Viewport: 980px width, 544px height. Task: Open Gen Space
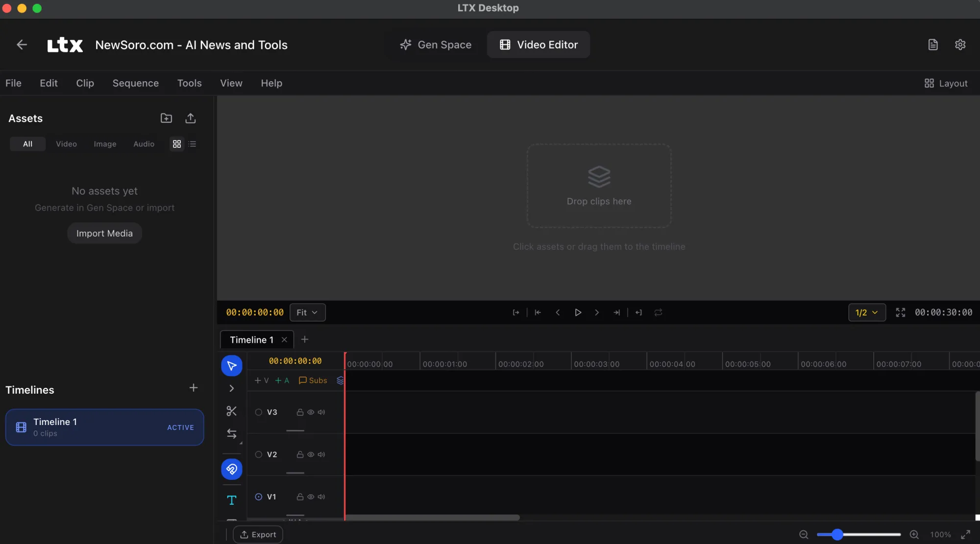435,45
